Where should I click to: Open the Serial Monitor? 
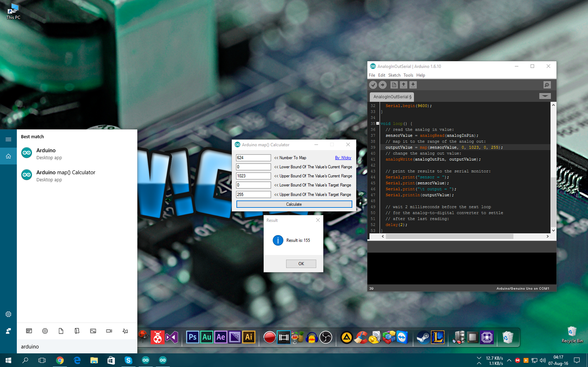pos(546,85)
